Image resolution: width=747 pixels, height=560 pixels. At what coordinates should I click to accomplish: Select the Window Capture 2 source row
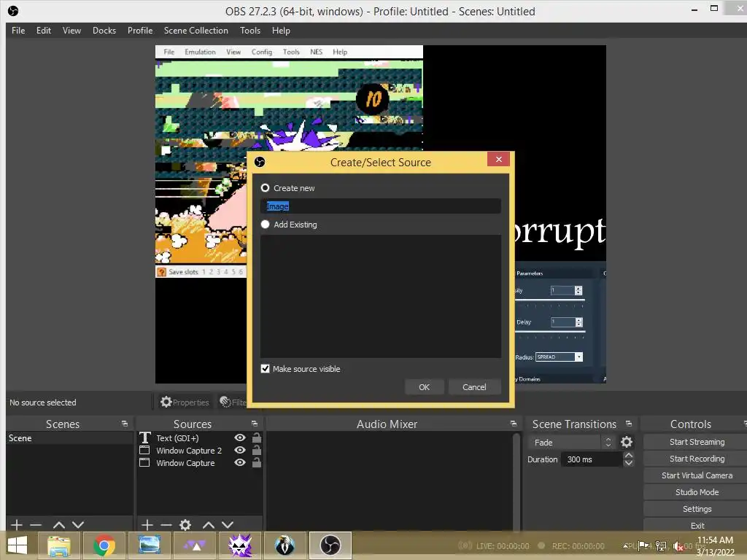(199, 450)
